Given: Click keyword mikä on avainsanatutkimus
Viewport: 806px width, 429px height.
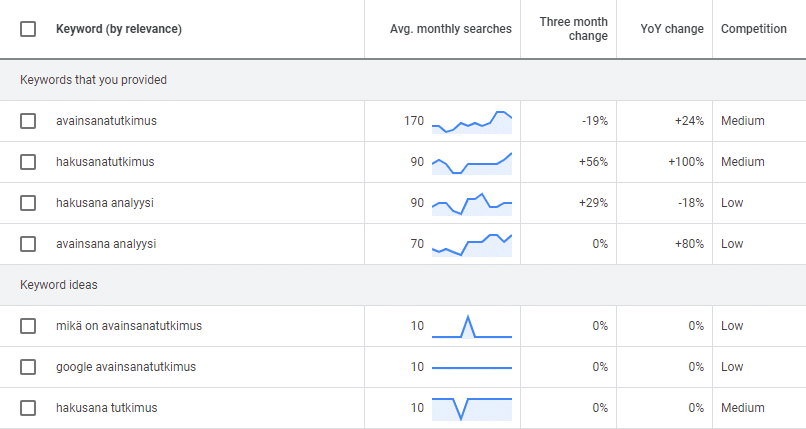Looking at the screenshot, I should (129, 326).
